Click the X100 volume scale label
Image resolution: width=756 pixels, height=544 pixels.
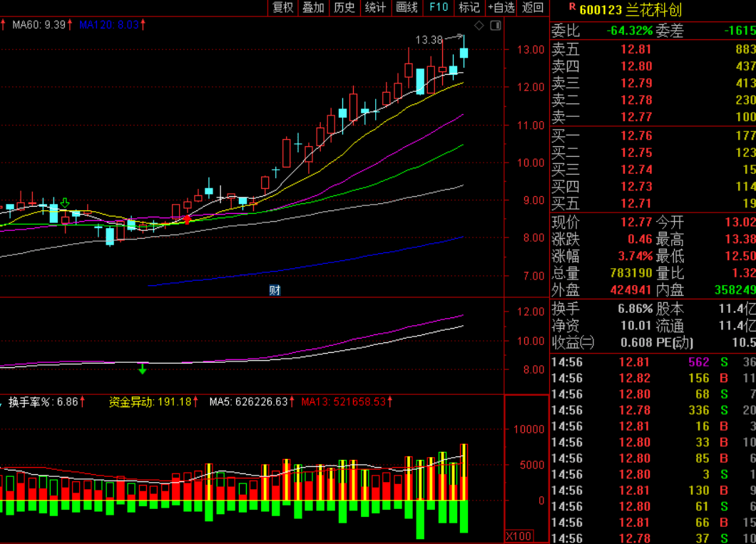tap(519, 536)
